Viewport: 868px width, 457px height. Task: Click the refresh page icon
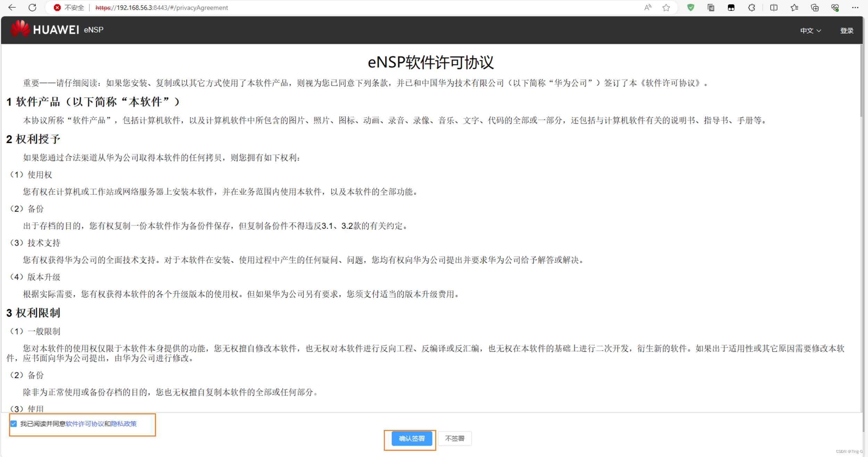(32, 8)
